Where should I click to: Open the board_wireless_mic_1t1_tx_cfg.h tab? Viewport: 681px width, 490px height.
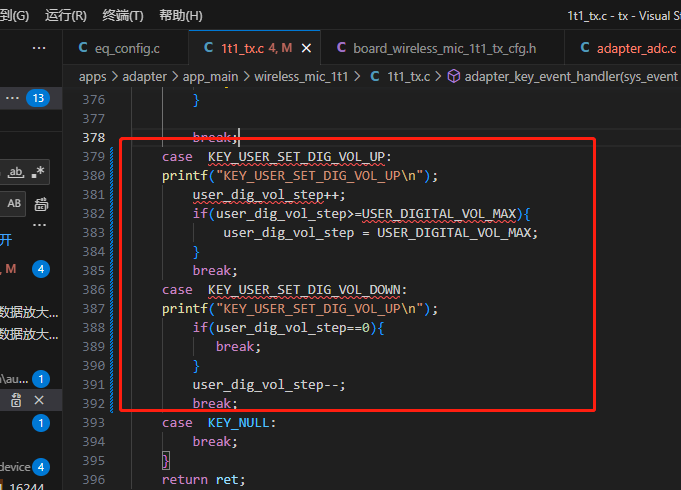point(443,48)
